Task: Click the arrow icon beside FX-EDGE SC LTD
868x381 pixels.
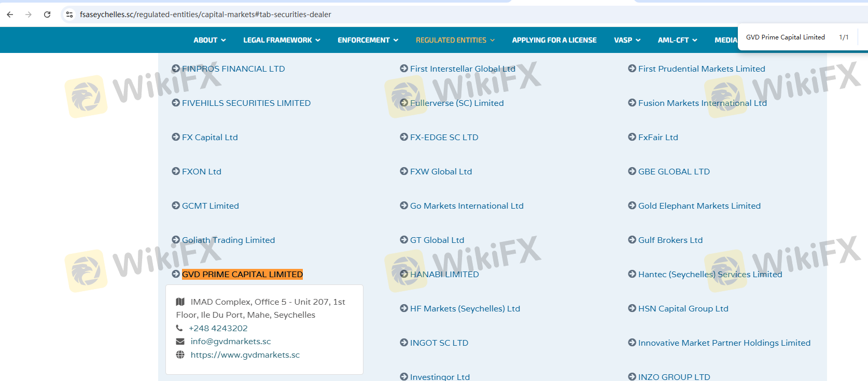Action: click(x=404, y=137)
